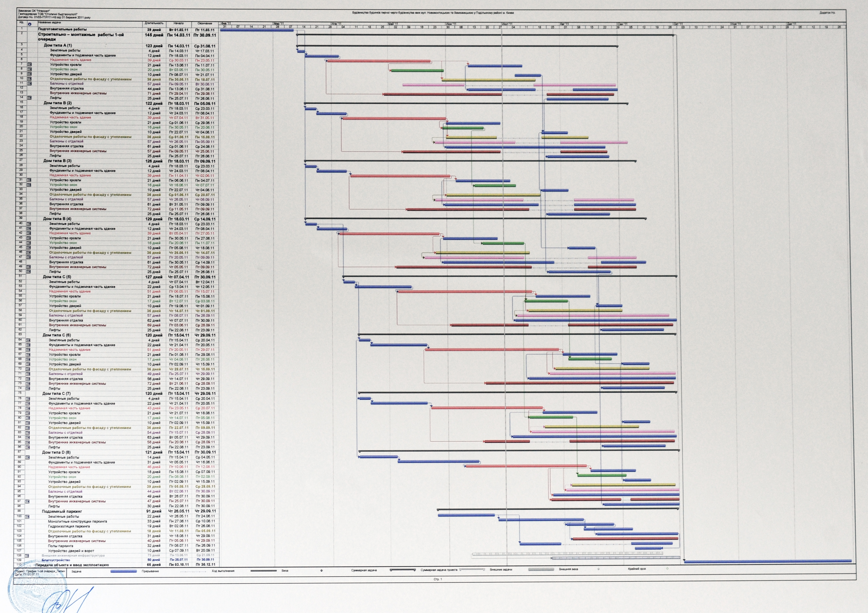Select summary task 'Дом типа C (7)'
This screenshot has width=868, height=613.
(56, 394)
